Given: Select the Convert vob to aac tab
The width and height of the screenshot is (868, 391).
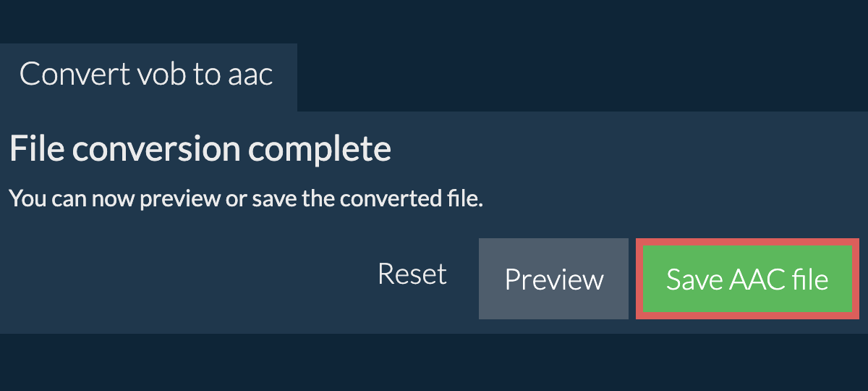Looking at the screenshot, I should (x=147, y=75).
